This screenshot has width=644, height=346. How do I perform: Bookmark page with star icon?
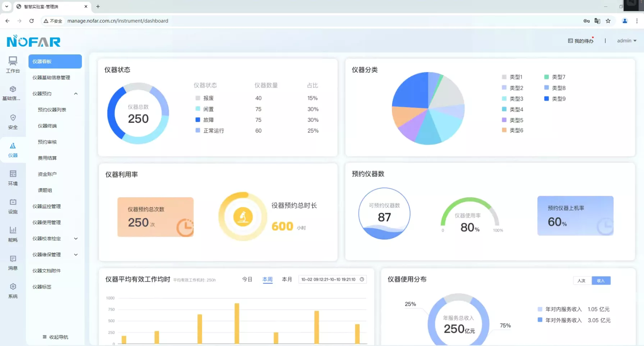click(x=608, y=21)
